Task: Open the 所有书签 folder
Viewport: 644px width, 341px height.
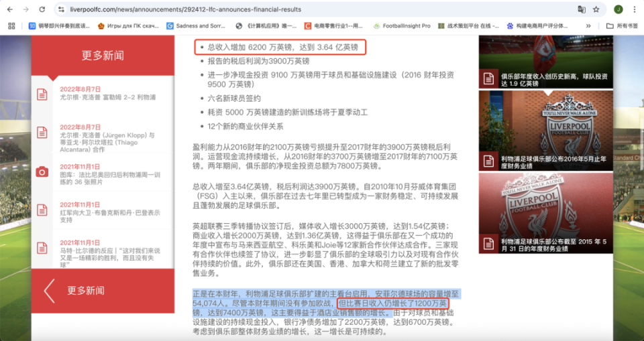Action: [x=623, y=26]
